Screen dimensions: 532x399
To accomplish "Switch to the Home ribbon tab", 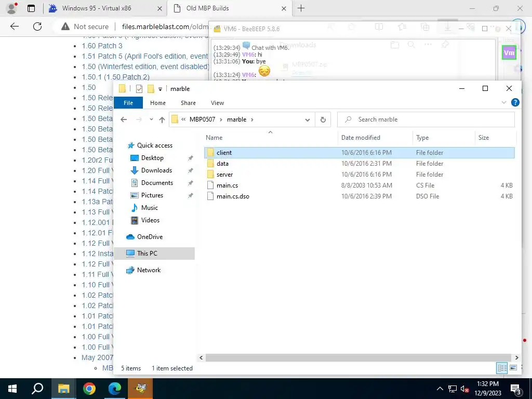I will tap(158, 103).
